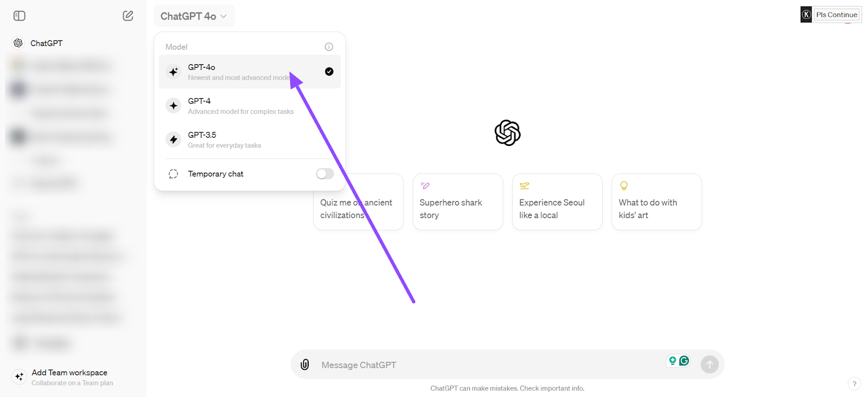Click the model info icon in the dropdown header
Image resolution: width=868 pixels, height=397 pixels.
point(329,47)
